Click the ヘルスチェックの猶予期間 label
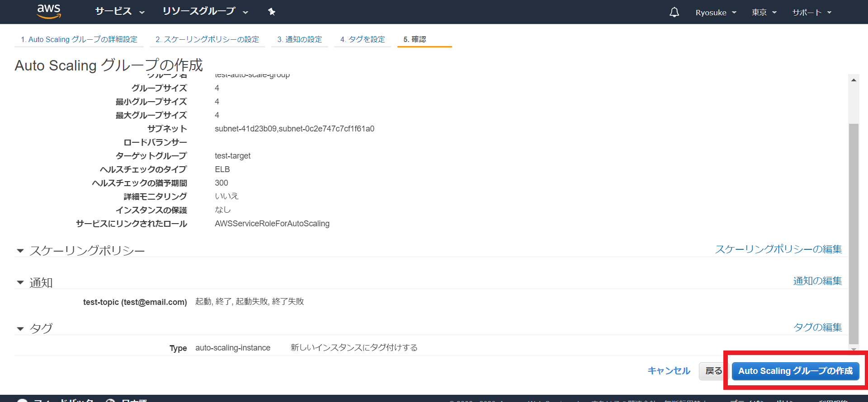The image size is (868, 402). (139, 183)
